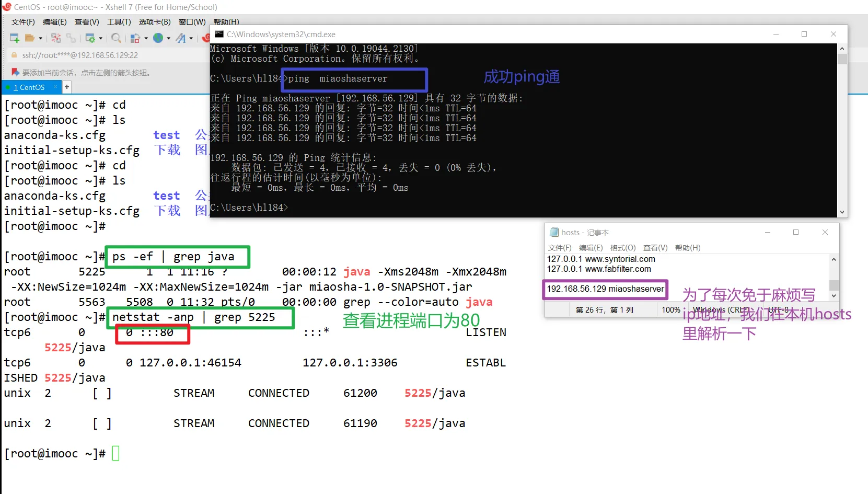868x494 pixels.
Task: Expand the globe Encoding dropdown arrow
Action: click(x=168, y=38)
